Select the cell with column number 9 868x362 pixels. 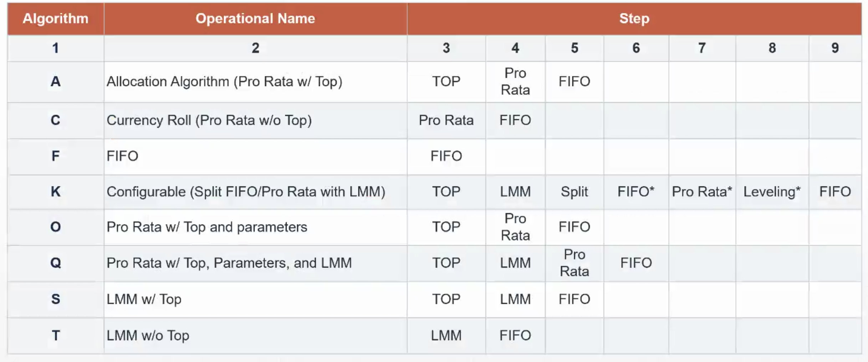(x=835, y=48)
